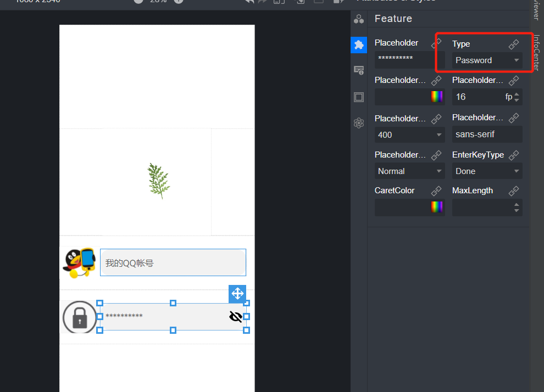Click the font family field showing sans-serif
544x392 pixels.
[x=487, y=134]
